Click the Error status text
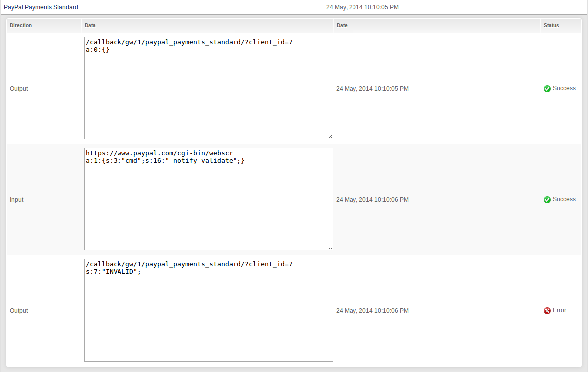The image size is (588, 372). click(x=559, y=310)
